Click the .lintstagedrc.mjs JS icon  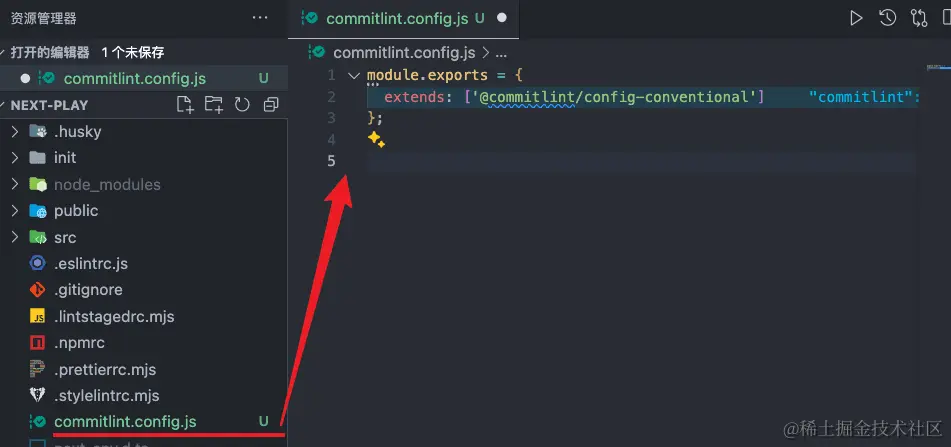pos(38,316)
